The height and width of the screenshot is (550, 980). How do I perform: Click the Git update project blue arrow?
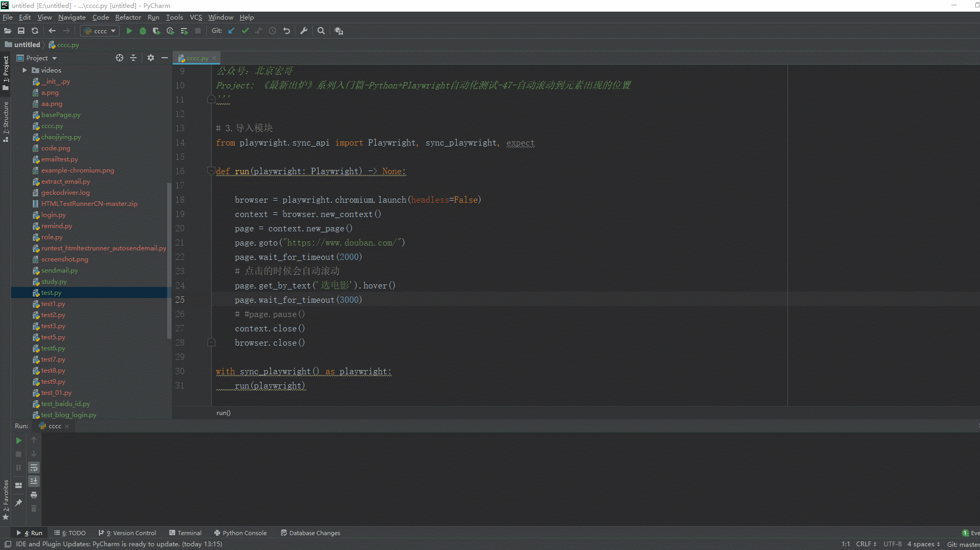pyautogui.click(x=231, y=31)
